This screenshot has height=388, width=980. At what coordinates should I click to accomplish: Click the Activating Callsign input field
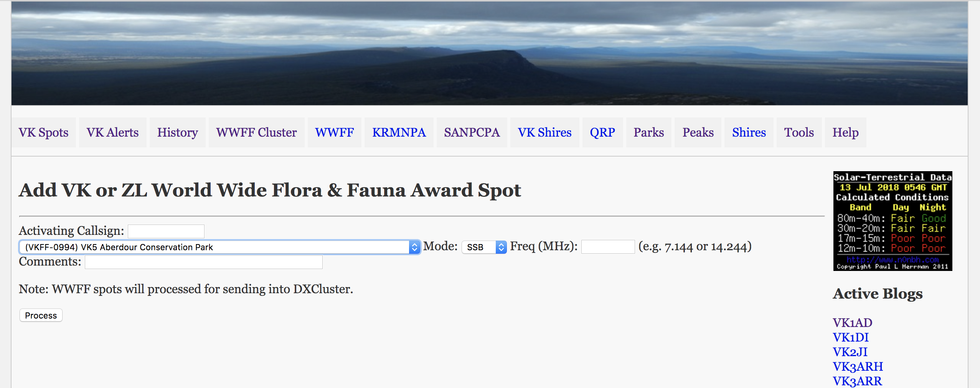pyautogui.click(x=166, y=231)
